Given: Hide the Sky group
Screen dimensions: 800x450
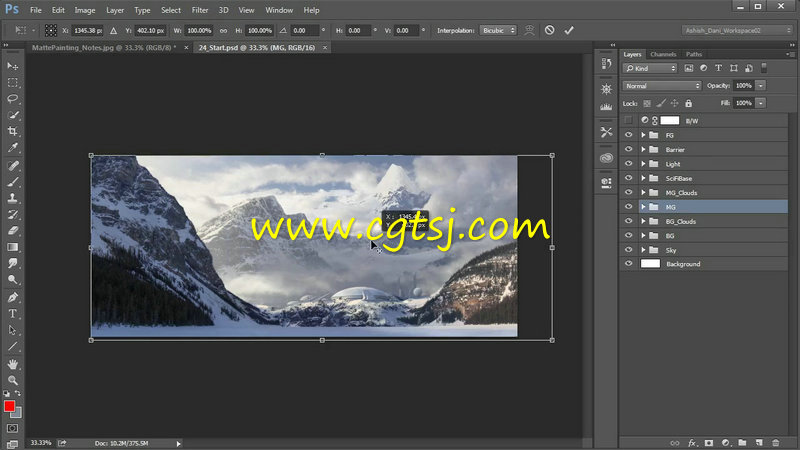Looking at the screenshot, I should 629,249.
